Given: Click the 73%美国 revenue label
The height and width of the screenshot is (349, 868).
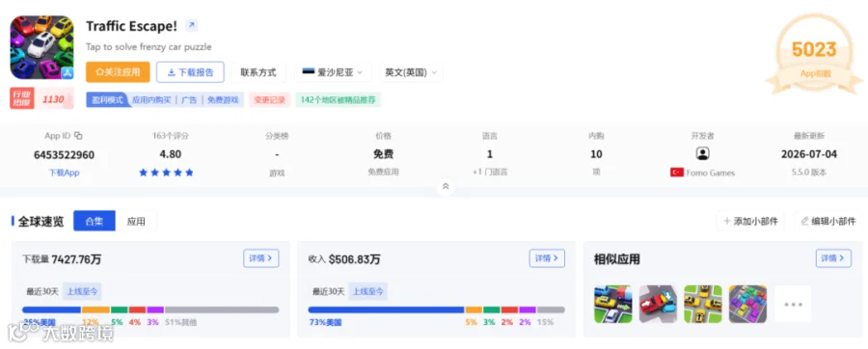Looking at the screenshot, I should pyautogui.click(x=326, y=322).
